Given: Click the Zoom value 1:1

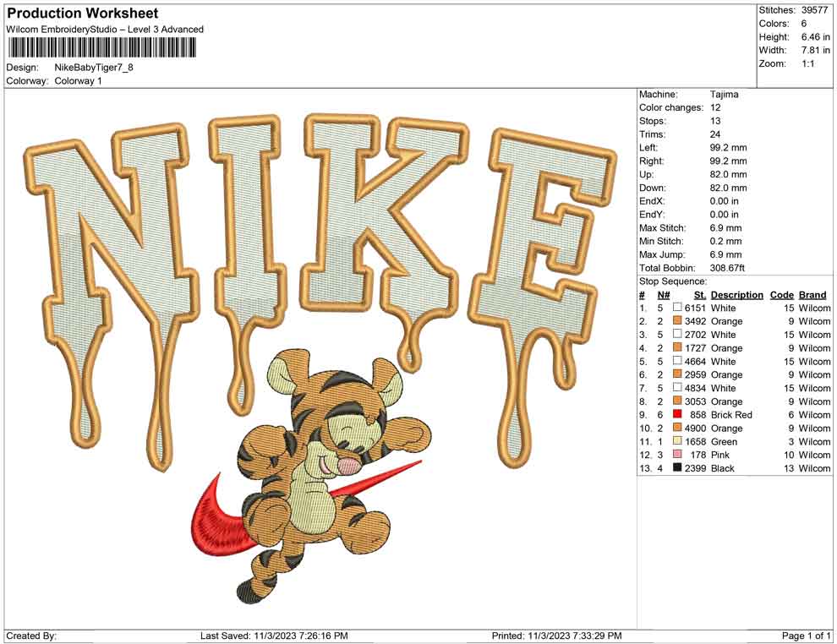Looking at the screenshot, I should pos(807,63).
